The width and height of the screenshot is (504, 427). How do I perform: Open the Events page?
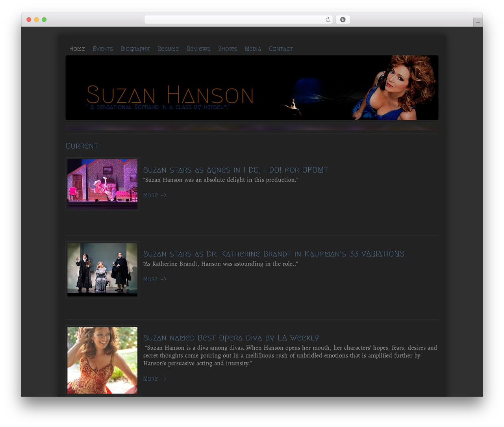(x=103, y=49)
